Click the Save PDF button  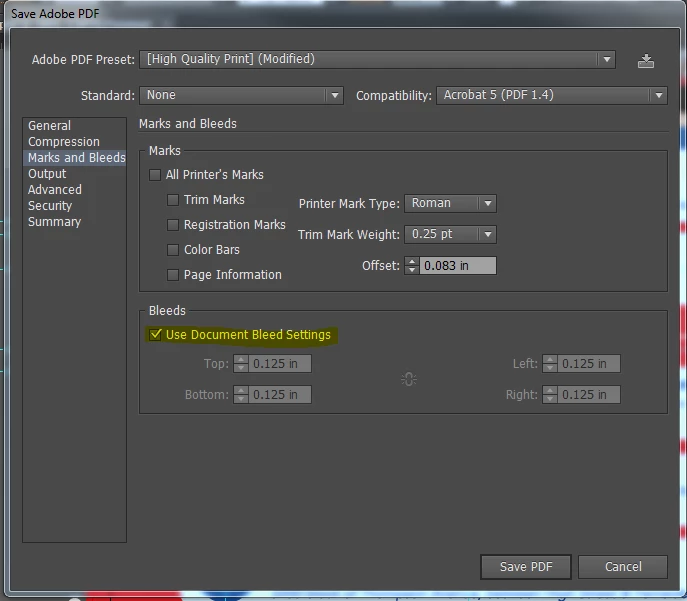[526, 567]
